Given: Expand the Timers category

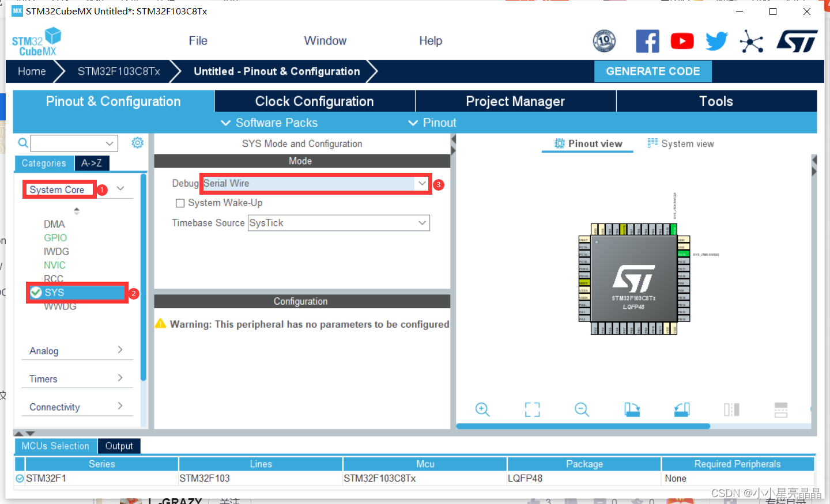Looking at the screenshot, I should 77,378.
